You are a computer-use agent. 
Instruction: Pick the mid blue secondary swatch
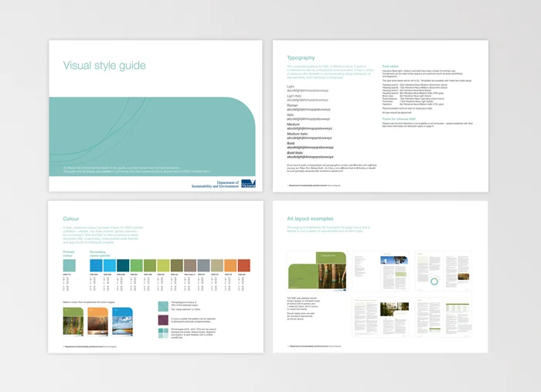coord(96,266)
